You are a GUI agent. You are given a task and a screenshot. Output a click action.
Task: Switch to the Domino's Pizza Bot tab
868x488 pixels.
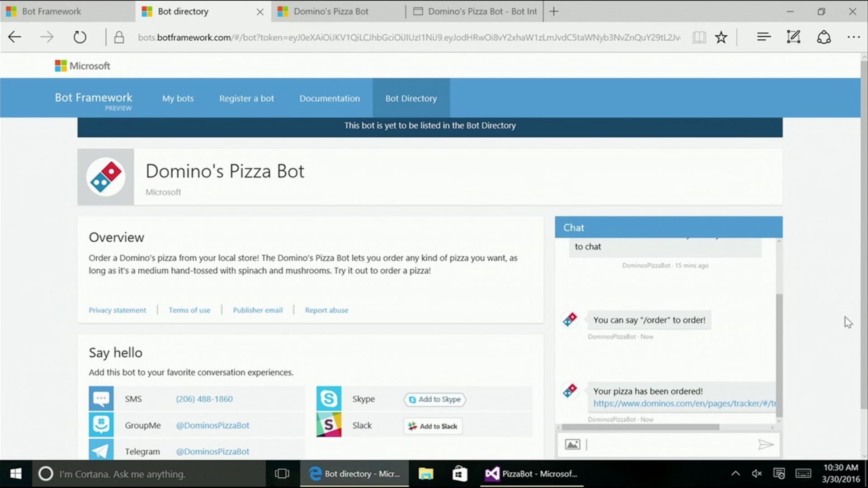(331, 11)
